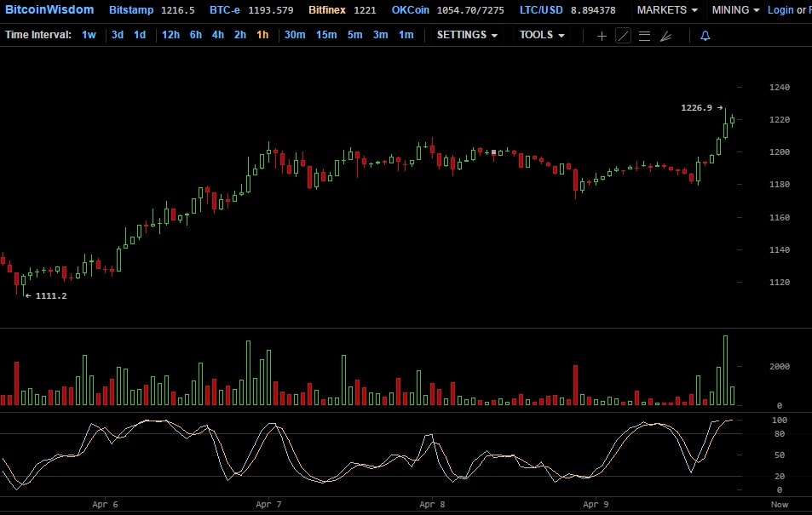This screenshot has height=515, width=812.
Task: Change interval to 15m
Action: [x=326, y=35]
